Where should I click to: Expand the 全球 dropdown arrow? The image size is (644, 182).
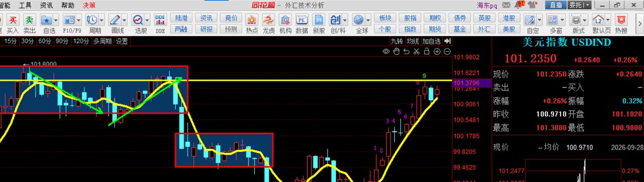[x=367, y=20]
